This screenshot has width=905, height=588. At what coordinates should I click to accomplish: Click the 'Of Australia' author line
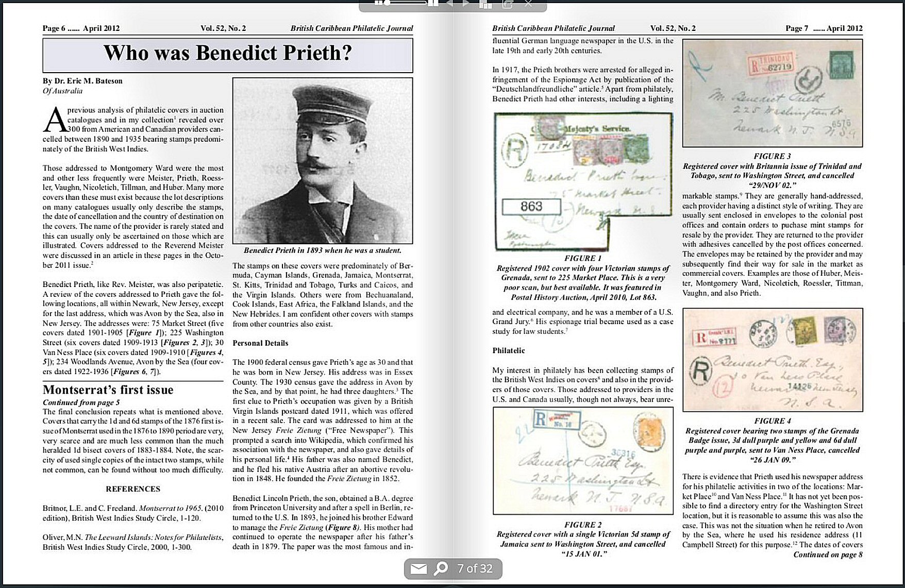(62, 91)
